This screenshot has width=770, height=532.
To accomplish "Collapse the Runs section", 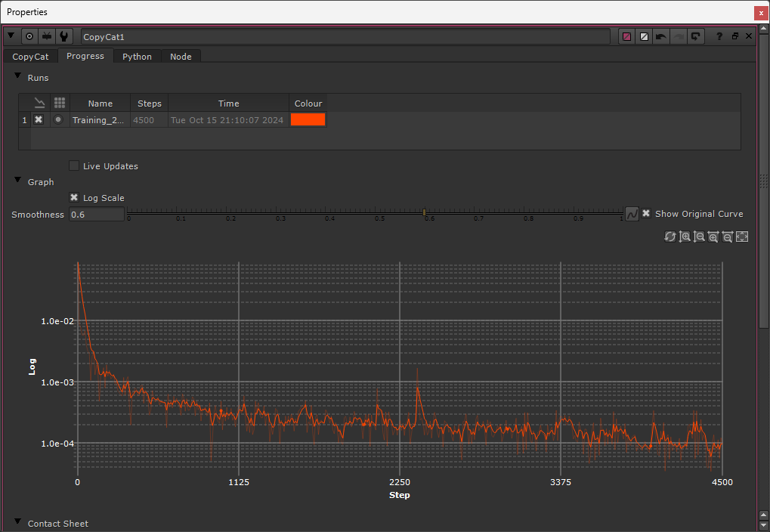I will click(x=17, y=77).
